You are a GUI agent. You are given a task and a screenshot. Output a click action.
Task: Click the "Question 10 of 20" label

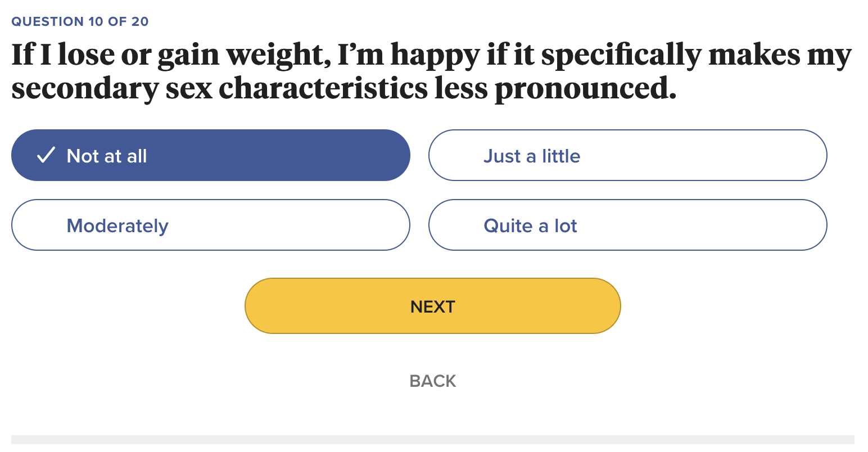click(x=80, y=21)
